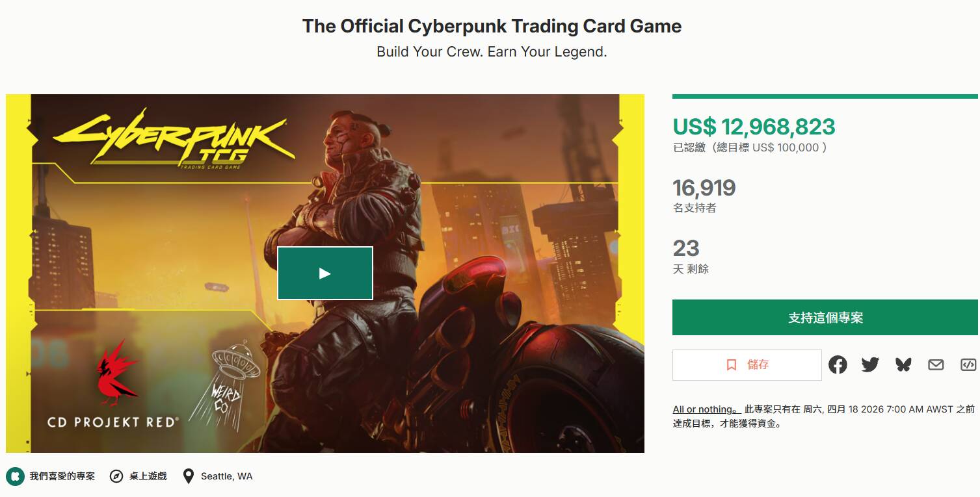This screenshot has width=980, height=497.
Task: View projects in Seattle, WA
Action: tap(226, 476)
